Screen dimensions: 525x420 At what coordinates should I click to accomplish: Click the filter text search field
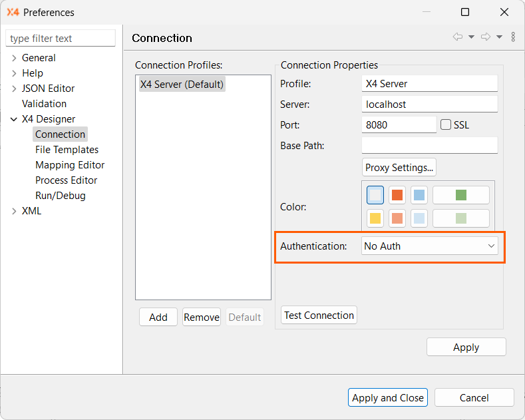(61, 39)
